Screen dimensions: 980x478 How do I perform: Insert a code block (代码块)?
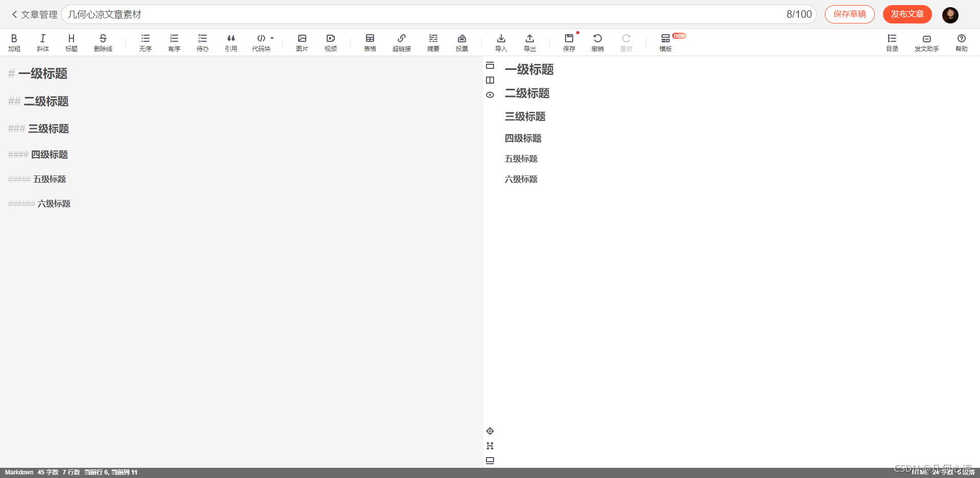(261, 43)
